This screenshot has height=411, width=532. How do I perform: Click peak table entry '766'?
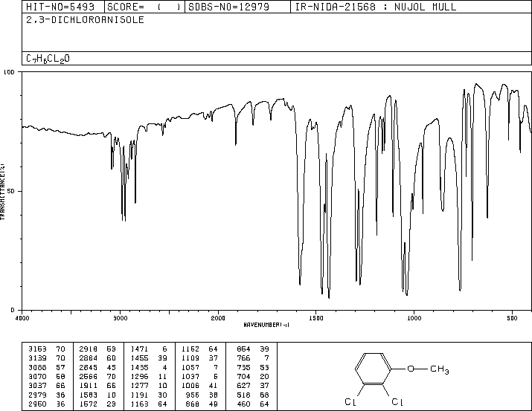(x=243, y=358)
